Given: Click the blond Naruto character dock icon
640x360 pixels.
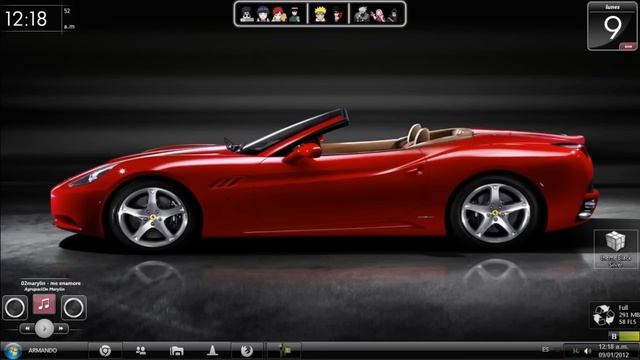Looking at the screenshot, I should (320, 14).
